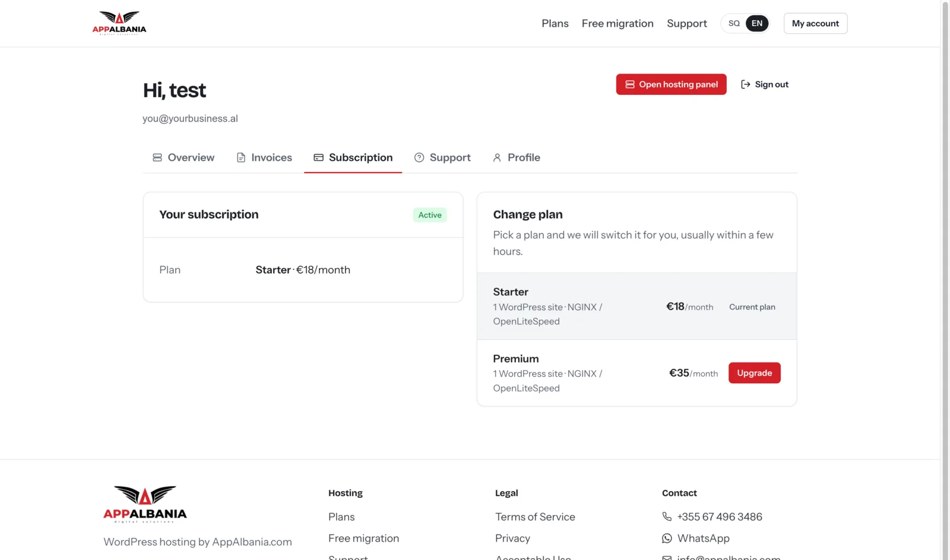Open the Invoices tab
The width and height of the screenshot is (950, 560).
pyautogui.click(x=264, y=158)
